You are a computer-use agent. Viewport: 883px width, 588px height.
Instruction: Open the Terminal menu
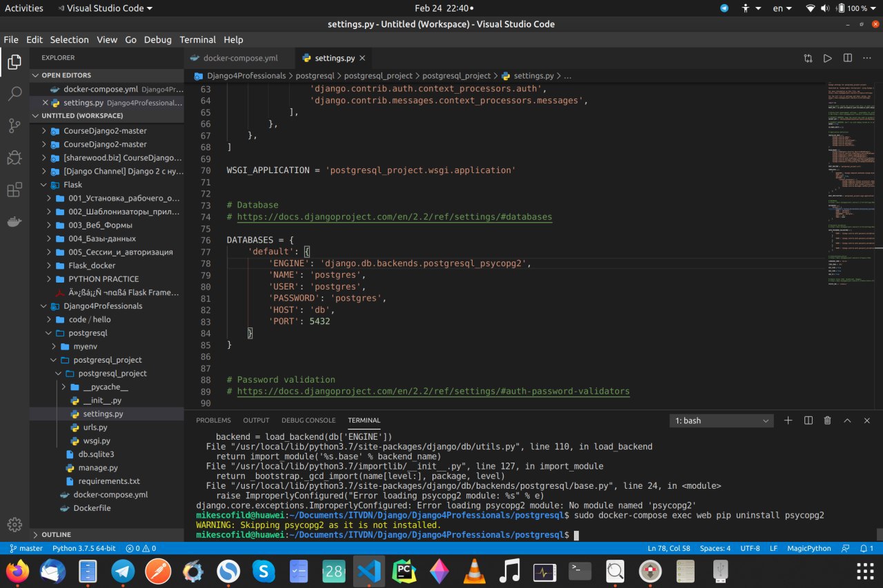tap(197, 39)
